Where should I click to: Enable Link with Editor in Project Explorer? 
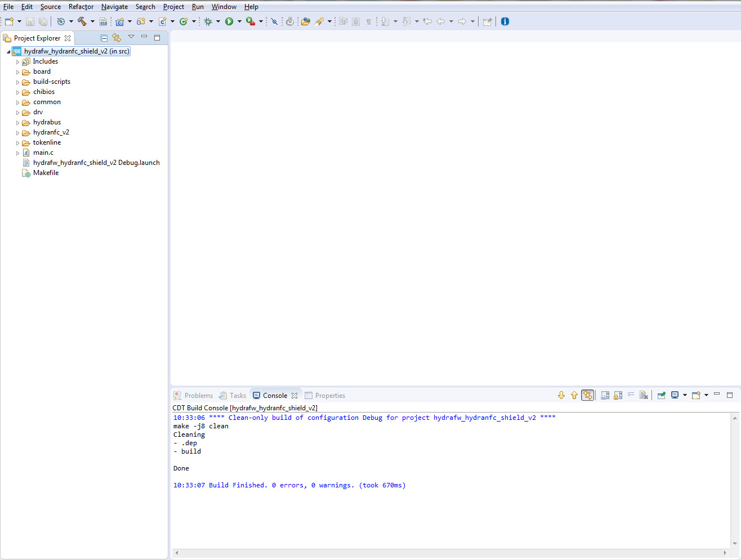click(117, 37)
